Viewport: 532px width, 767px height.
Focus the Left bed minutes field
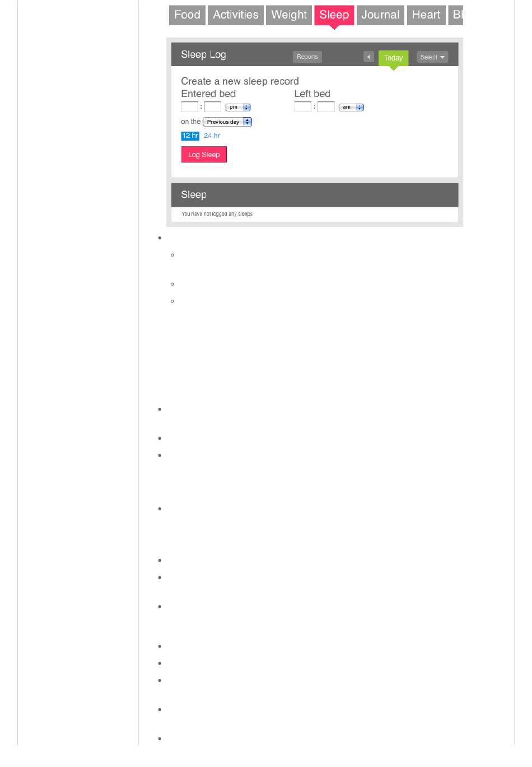[x=326, y=107]
